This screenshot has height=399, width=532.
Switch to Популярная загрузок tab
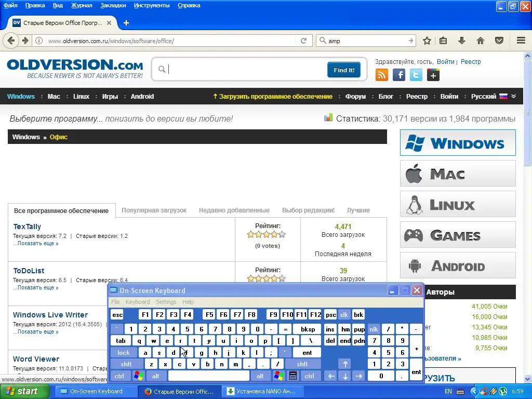[154, 210]
